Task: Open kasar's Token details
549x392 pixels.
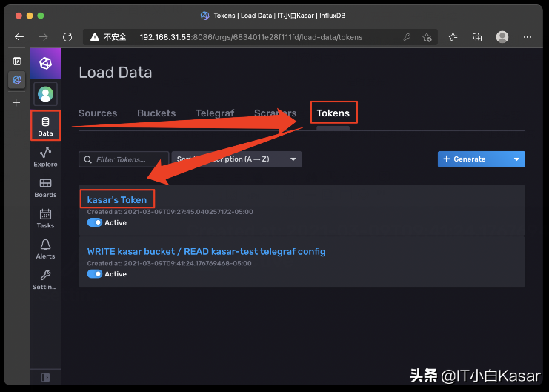Action: (117, 199)
